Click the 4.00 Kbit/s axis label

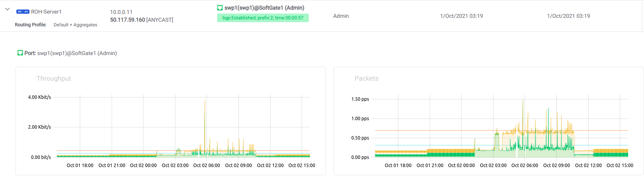[39, 97]
